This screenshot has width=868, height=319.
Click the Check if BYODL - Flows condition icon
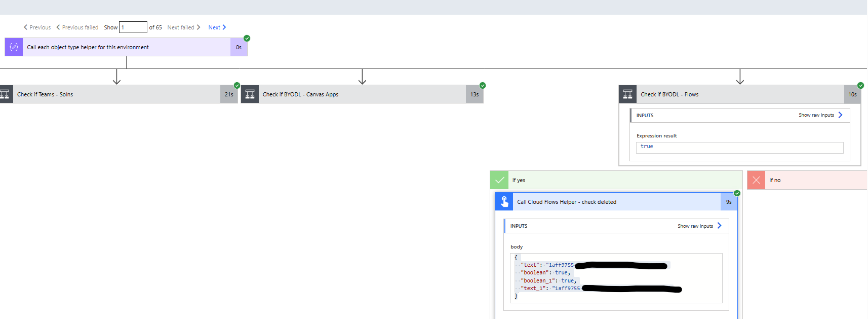click(627, 94)
